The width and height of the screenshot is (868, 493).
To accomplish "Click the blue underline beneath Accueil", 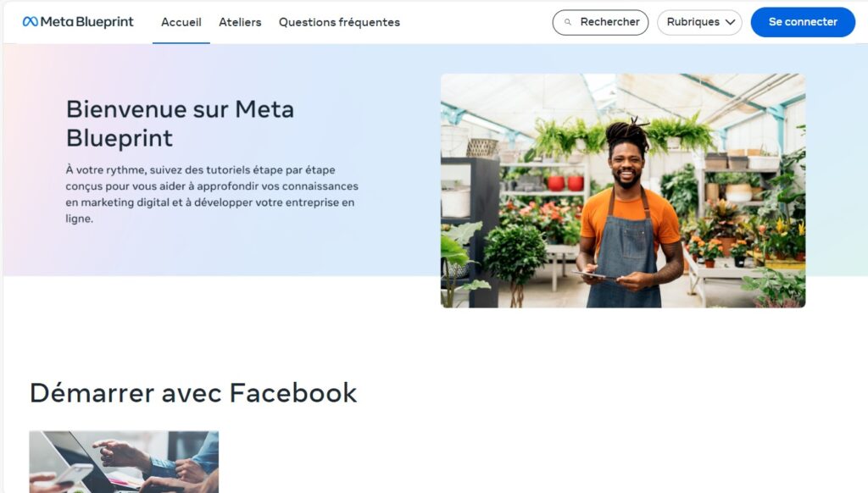I will click(x=181, y=42).
